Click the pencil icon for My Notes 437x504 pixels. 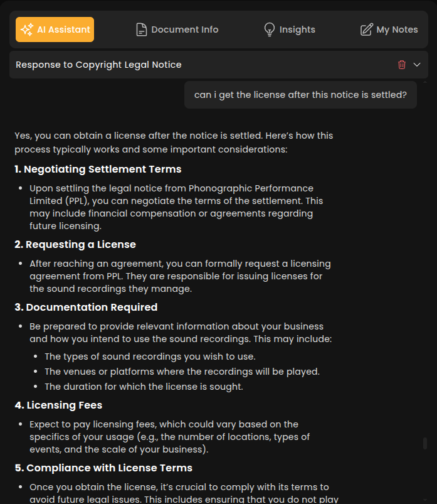tap(366, 29)
